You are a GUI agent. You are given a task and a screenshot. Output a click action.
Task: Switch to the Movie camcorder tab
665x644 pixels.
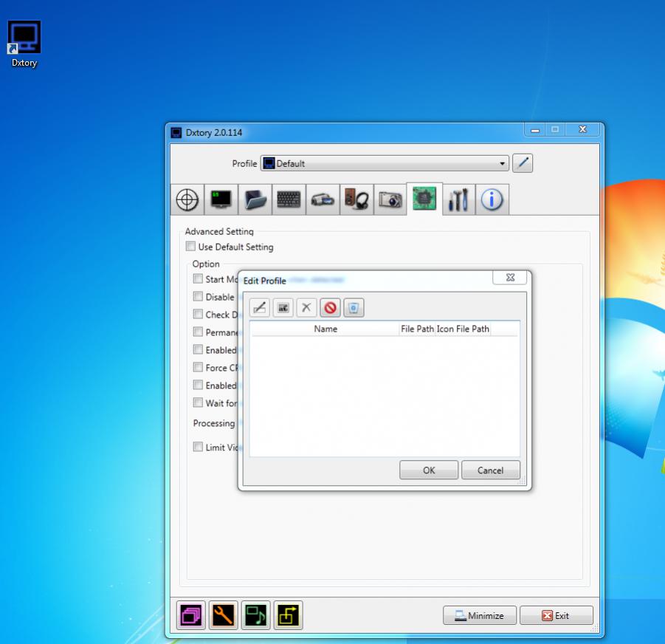pos(323,199)
